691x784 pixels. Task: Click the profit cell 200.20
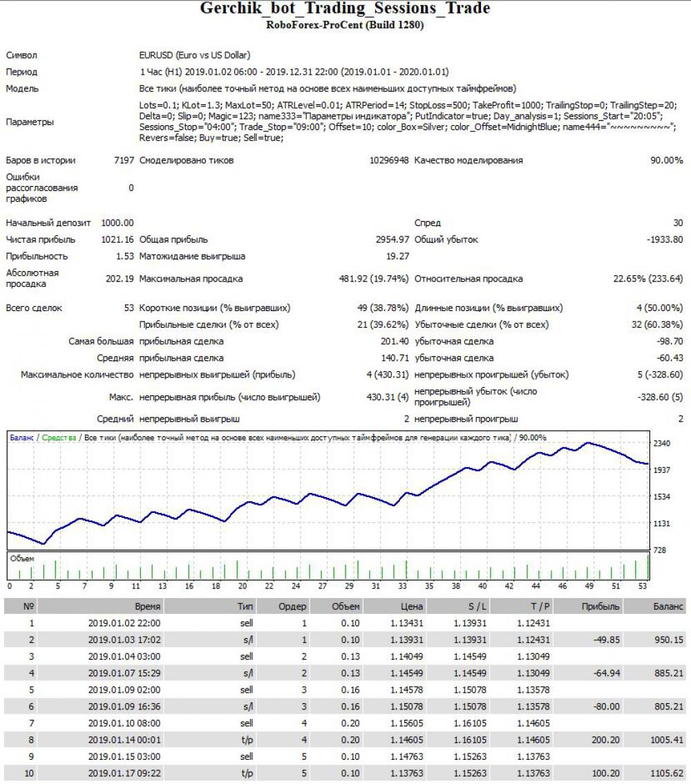click(x=605, y=740)
